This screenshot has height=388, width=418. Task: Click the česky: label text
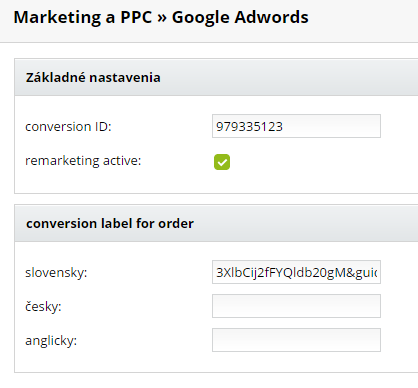[x=43, y=306]
